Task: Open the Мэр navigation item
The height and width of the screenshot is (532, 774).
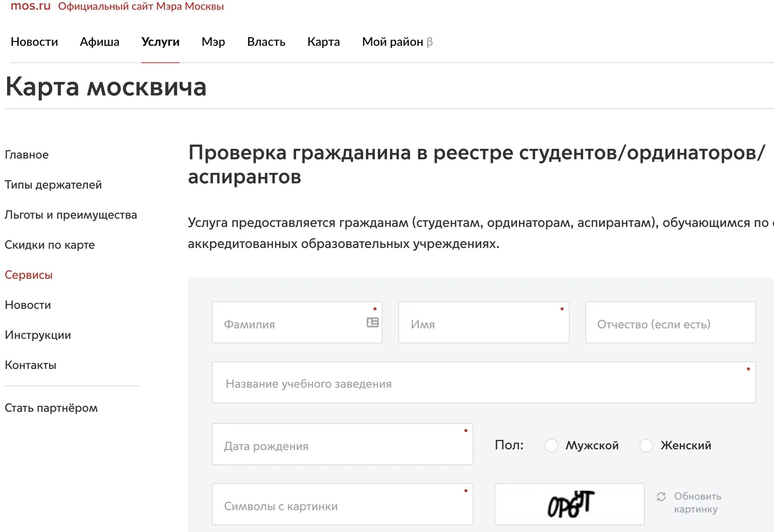Action: pos(213,42)
